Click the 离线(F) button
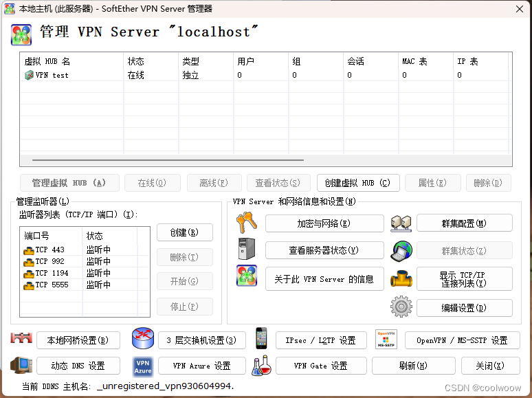The height and width of the screenshot is (398, 532). (x=214, y=183)
